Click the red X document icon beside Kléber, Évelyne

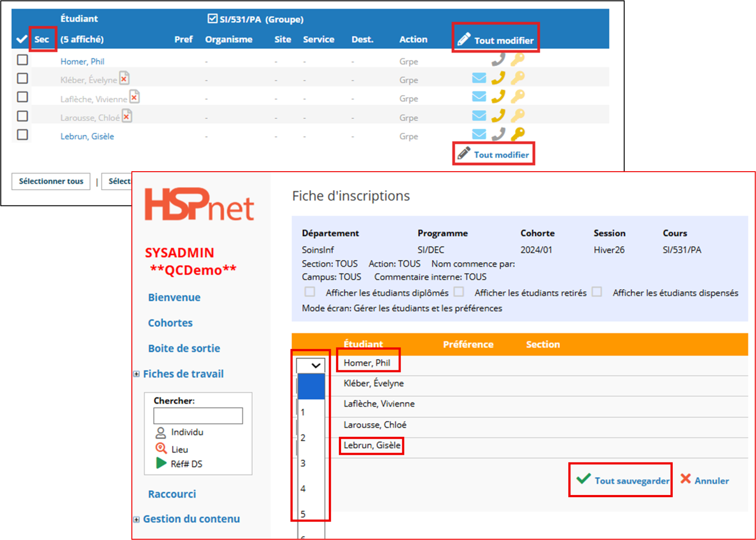click(x=124, y=78)
